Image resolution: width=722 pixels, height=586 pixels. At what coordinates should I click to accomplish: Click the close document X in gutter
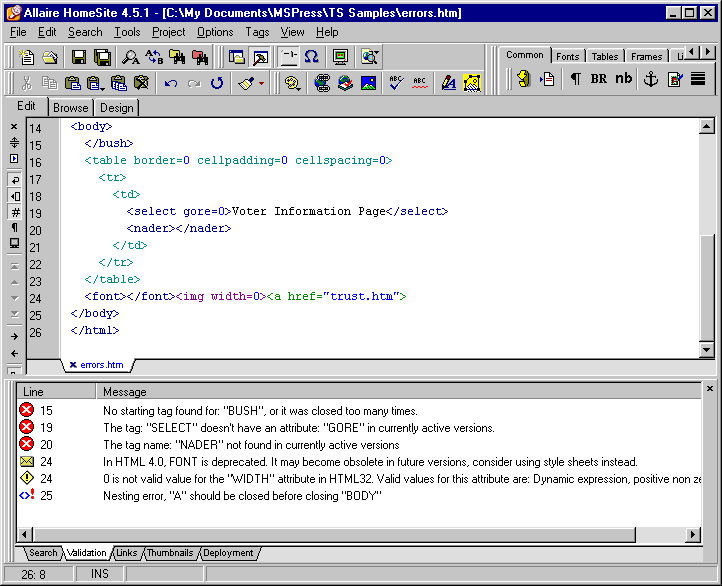[x=14, y=126]
